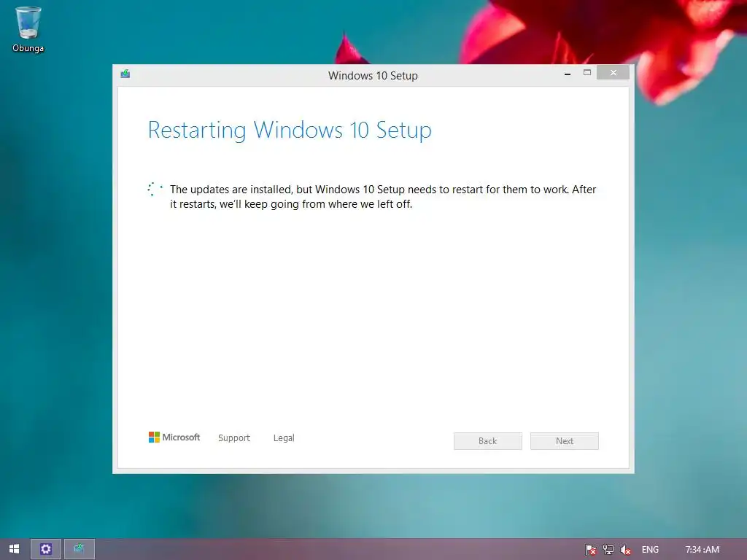
Task: Minimize the Windows 10 Setup window
Action: pyautogui.click(x=568, y=74)
